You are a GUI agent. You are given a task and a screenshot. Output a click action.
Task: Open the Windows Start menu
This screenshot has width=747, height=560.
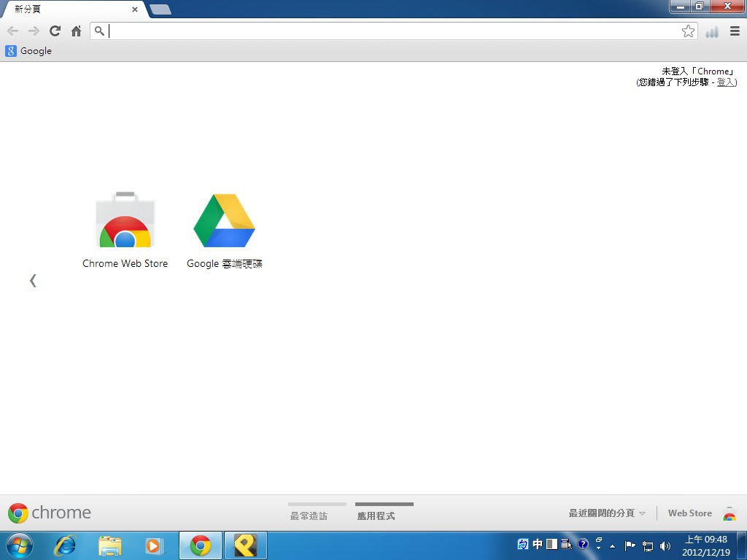(x=19, y=545)
